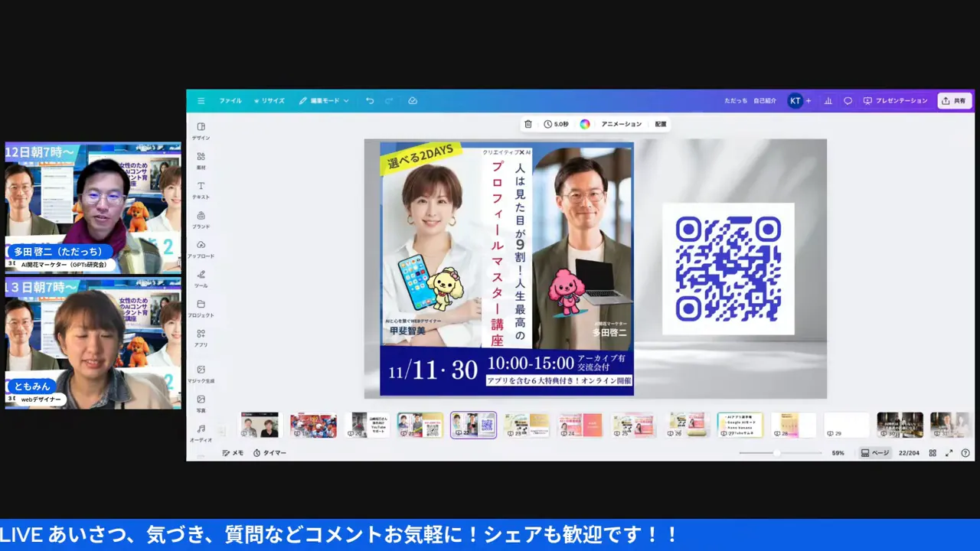The image size is (980, 551).
Task: Select the テキスト (Text) sidebar icon
Action: click(x=201, y=189)
